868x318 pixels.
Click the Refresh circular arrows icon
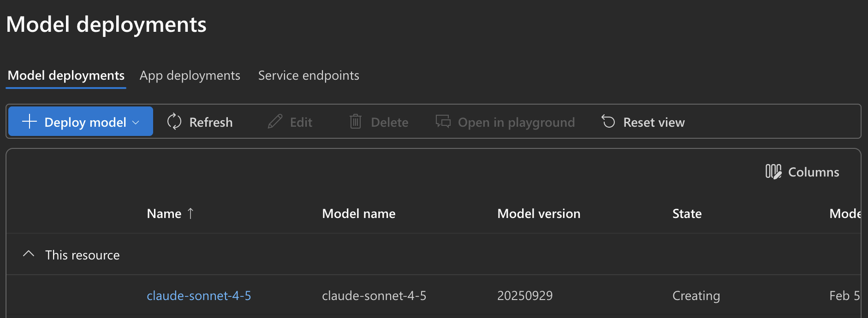pos(174,122)
